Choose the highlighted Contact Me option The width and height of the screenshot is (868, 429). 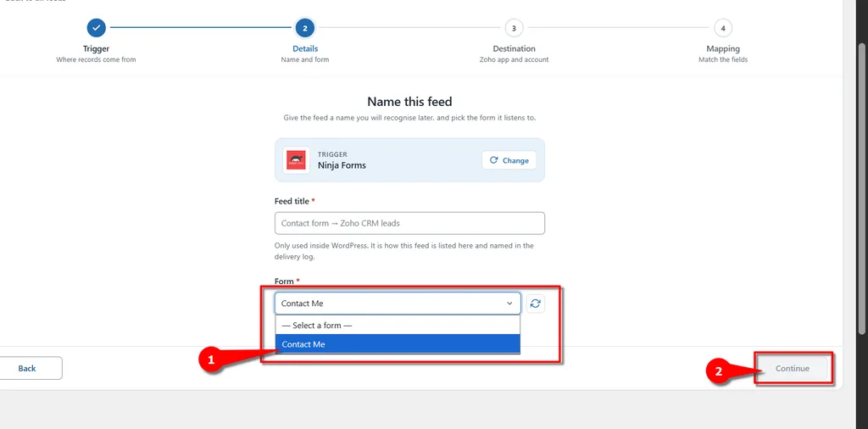pyautogui.click(x=398, y=343)
